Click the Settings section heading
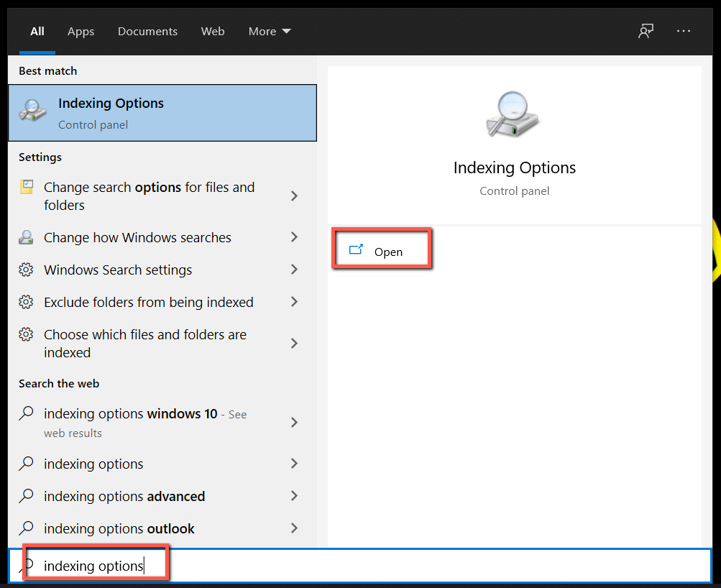721x588 pixels. (40, 157)
